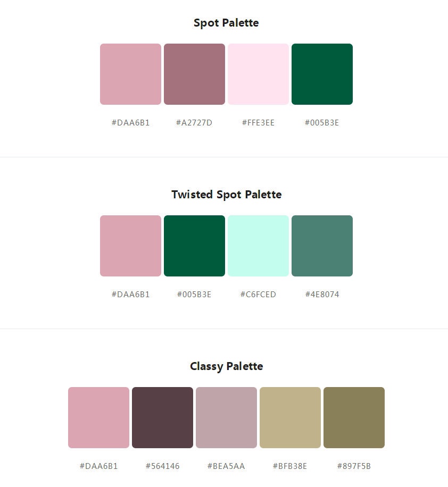This screenshot has height=487, width=448.
Task: Click the #897F5B hex code text
Action: coord(354,466)
